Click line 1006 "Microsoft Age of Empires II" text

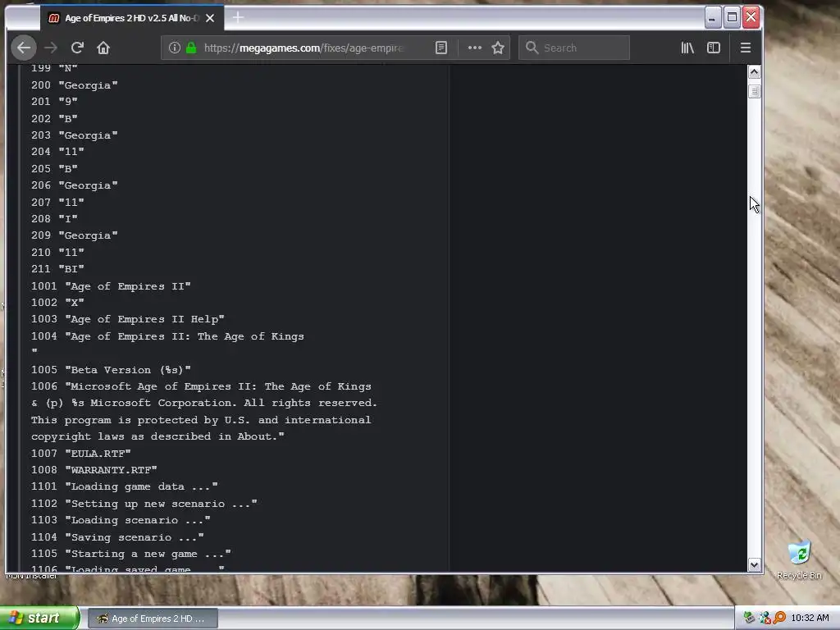pos(202,386)
